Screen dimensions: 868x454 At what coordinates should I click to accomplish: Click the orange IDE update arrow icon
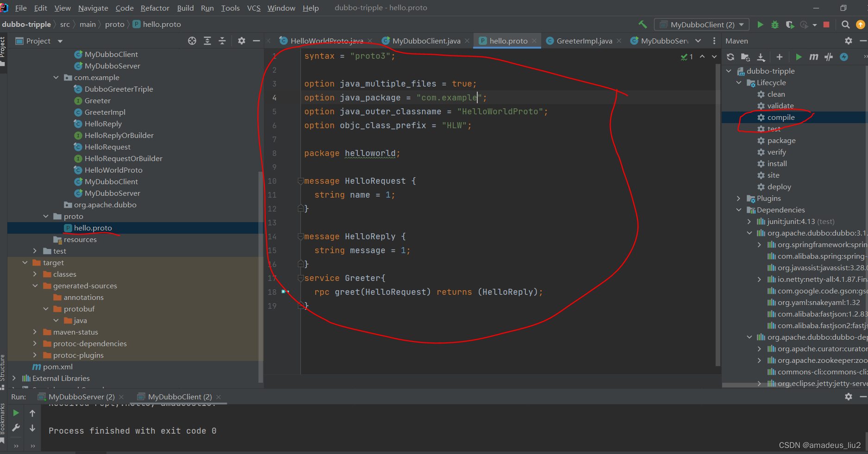[861, 25]
